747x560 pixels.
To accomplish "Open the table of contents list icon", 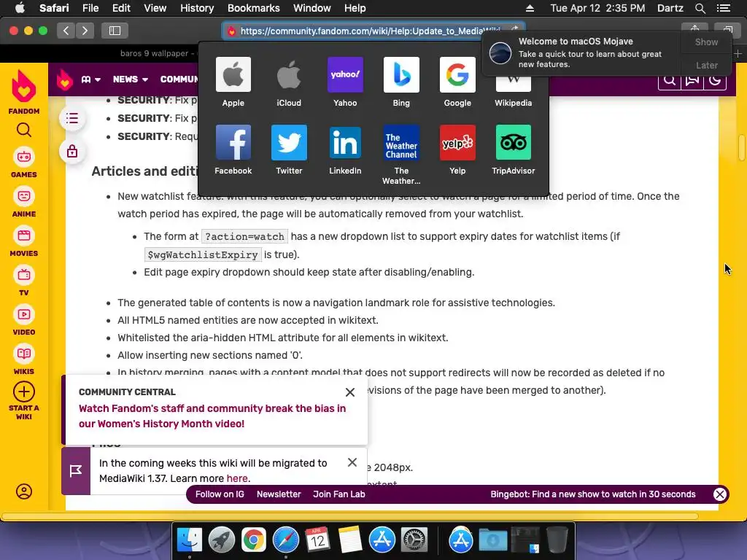I will point(72,118).
